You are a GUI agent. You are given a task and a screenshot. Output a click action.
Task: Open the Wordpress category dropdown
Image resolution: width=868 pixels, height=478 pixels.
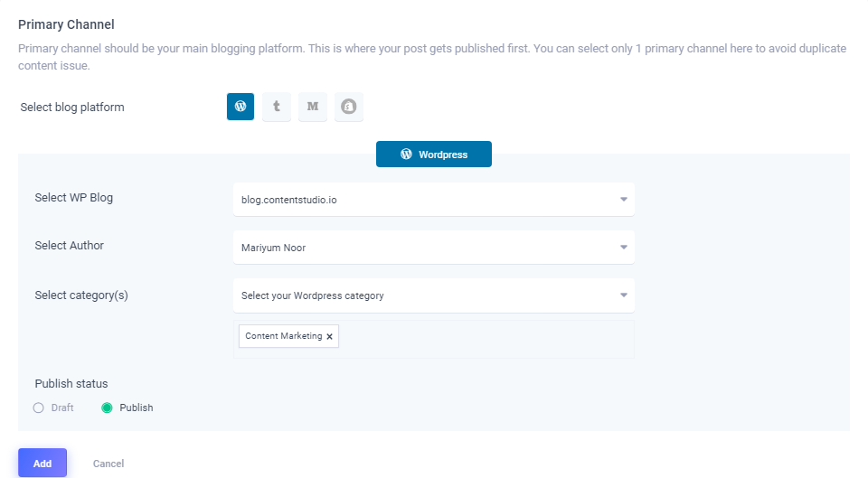[433, 295]
